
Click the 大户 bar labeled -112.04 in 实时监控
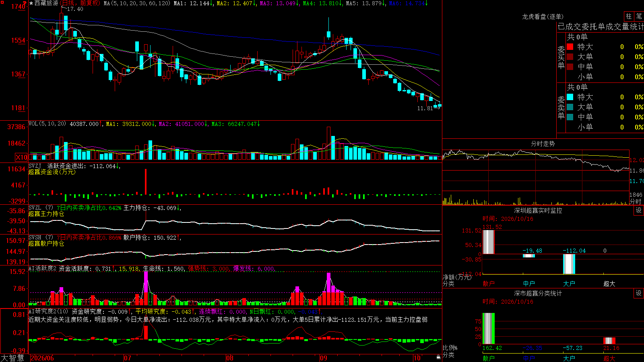[569, 264]
